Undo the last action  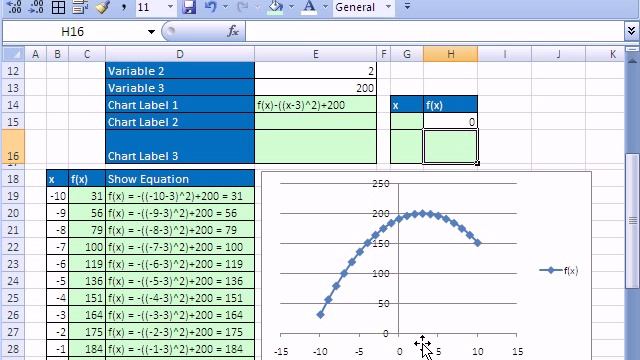(x=210, y=7)
